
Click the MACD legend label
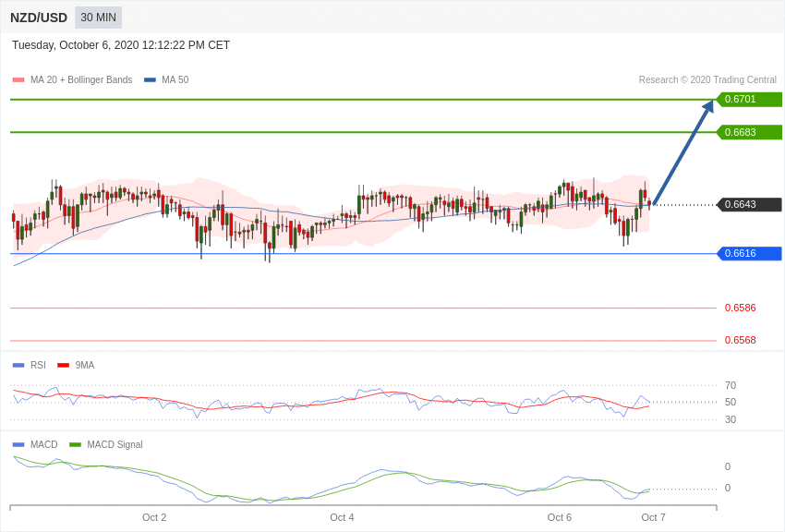(x=44, y=444)
